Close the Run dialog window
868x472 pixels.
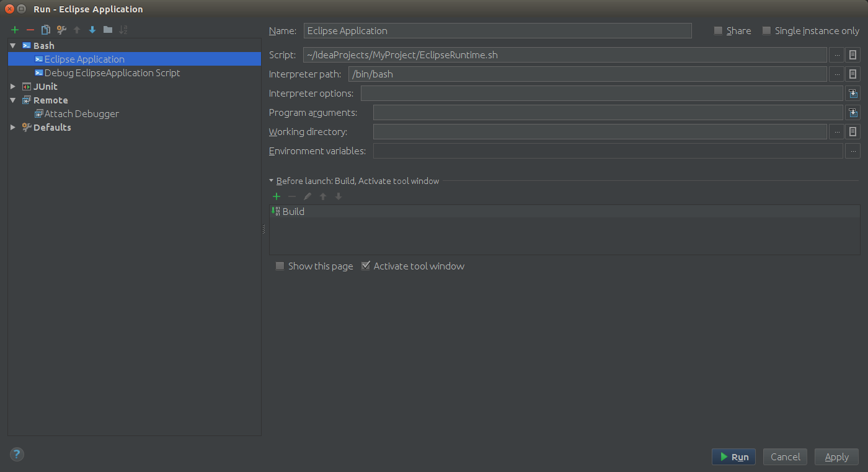coord(9,9)
